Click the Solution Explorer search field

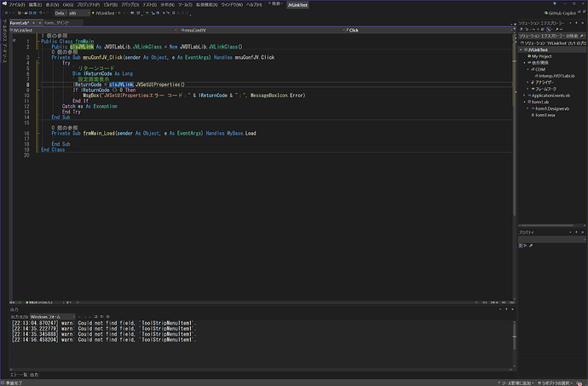click(x=551, y=36)
